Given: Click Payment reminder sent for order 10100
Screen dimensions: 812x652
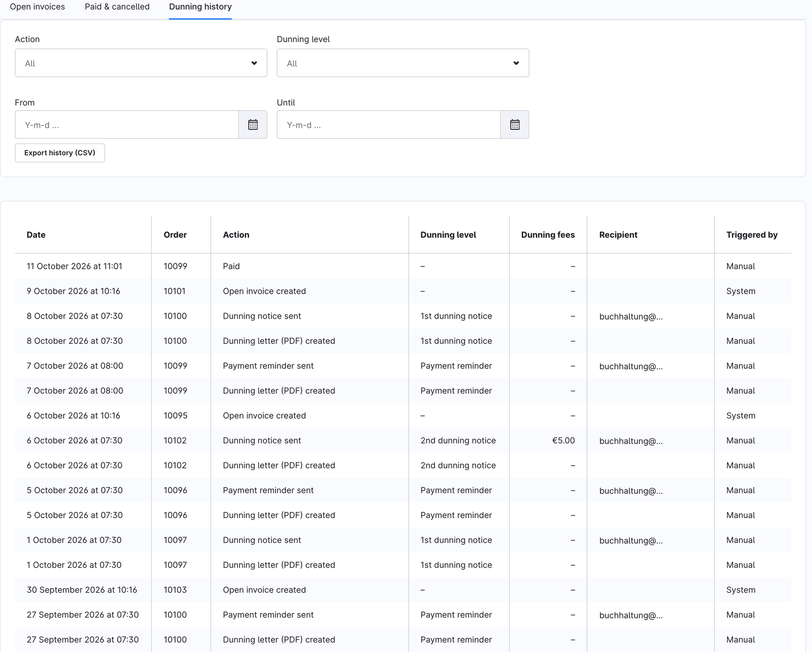Looking at the screenshot, I should coord(268,614).
